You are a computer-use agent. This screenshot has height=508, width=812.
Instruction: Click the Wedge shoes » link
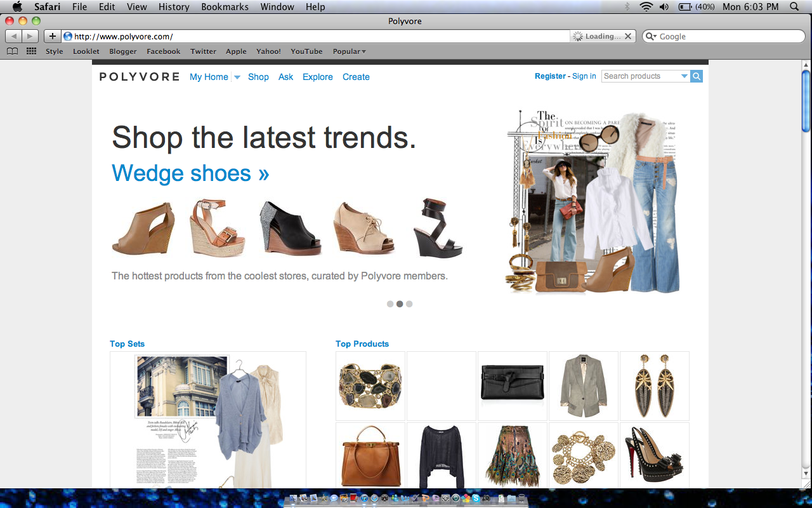pos(190,173)
